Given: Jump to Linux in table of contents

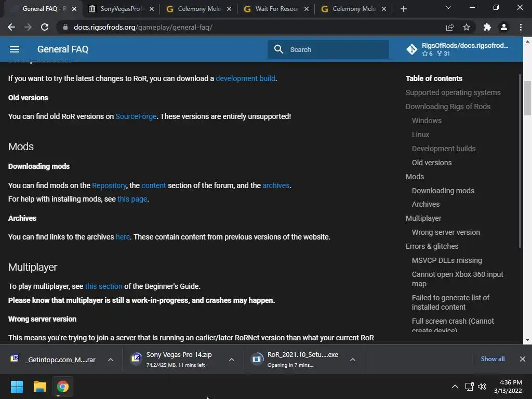Looking at the screenshot, I should click(x=420, y=135).
